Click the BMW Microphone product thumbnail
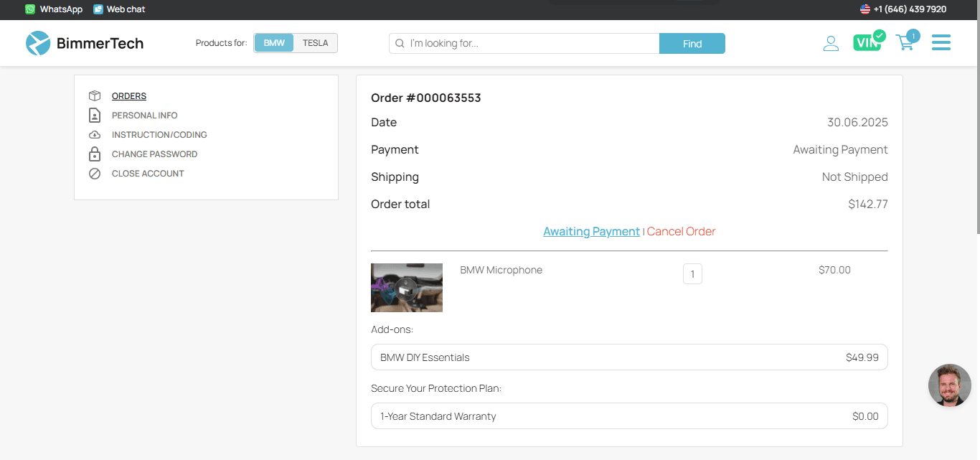 point(407,288)
